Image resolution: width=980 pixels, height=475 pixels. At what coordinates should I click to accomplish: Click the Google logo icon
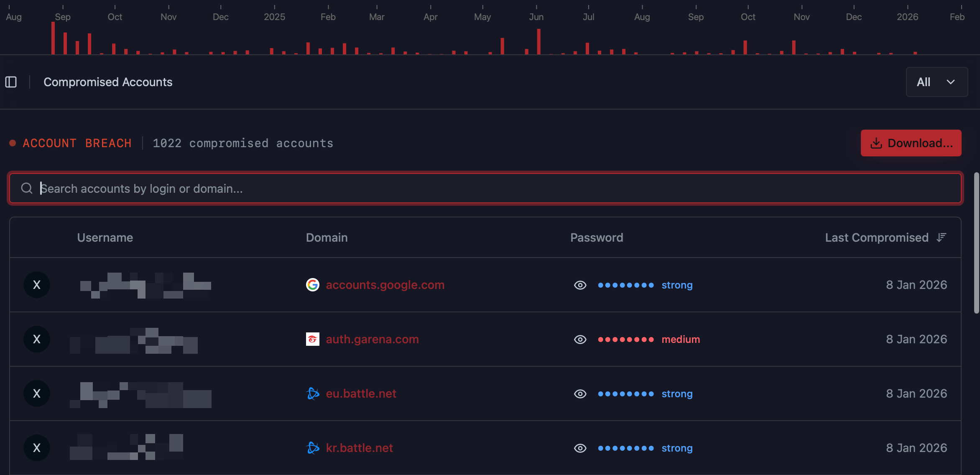tap(312, 285)
